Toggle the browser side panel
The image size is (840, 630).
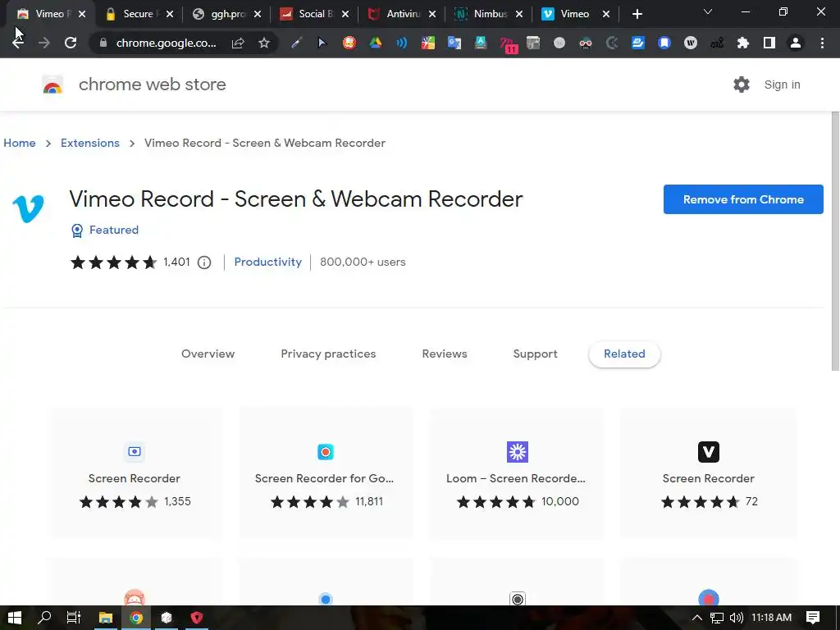(x=769, y=43)
